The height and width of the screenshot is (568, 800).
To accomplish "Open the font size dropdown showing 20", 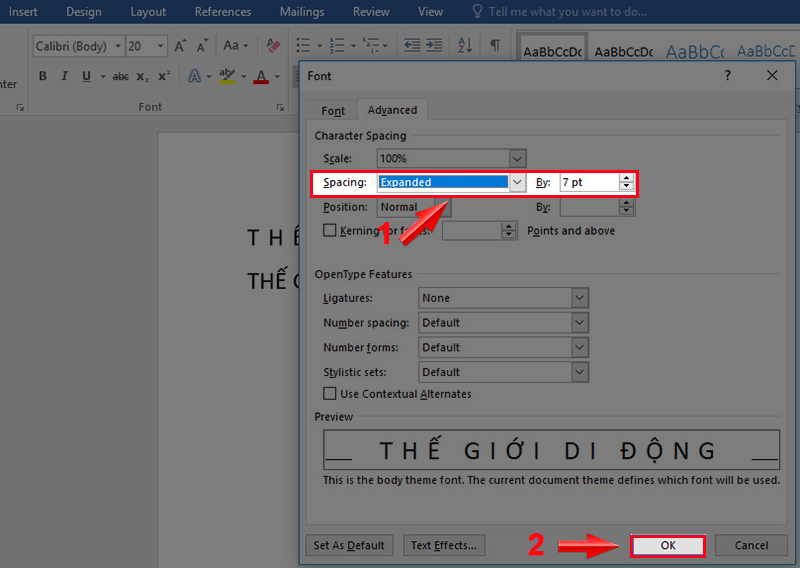I will point(160,46).
